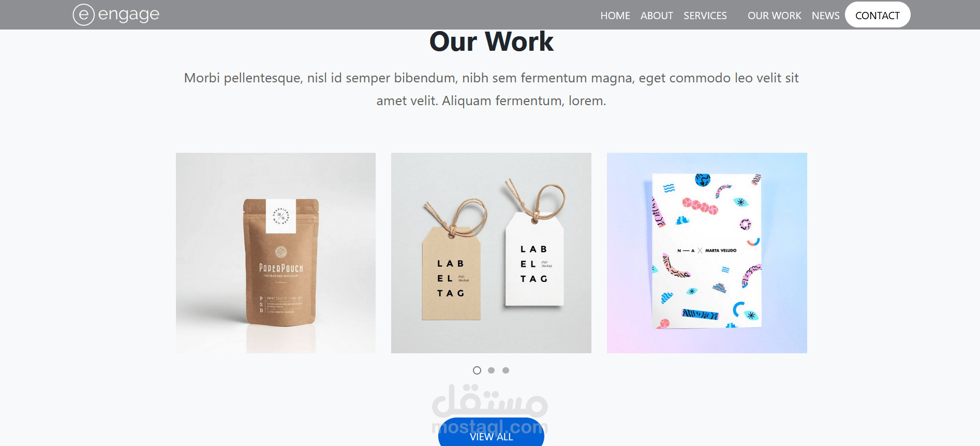
Task: Switch to the second carousel slide dot
Action: [492, 370]
